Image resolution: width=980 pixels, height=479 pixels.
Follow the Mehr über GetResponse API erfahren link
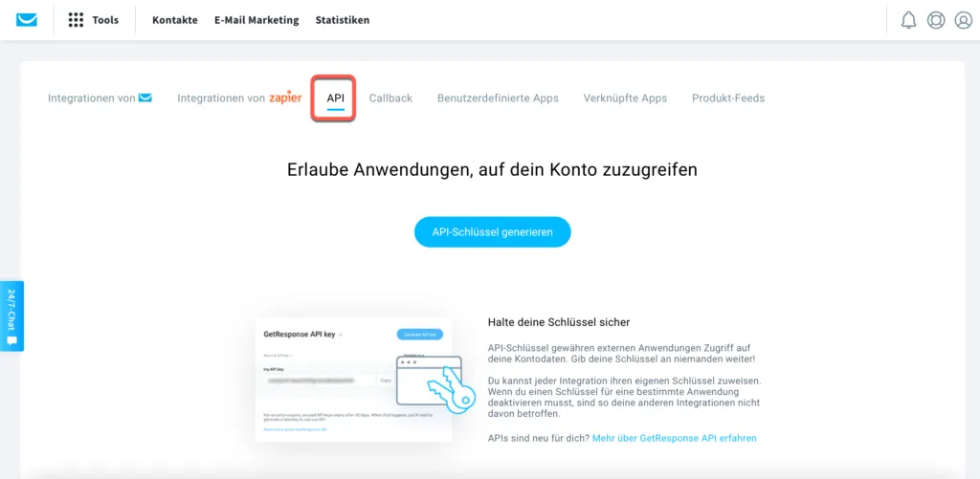tap(675, 438)
